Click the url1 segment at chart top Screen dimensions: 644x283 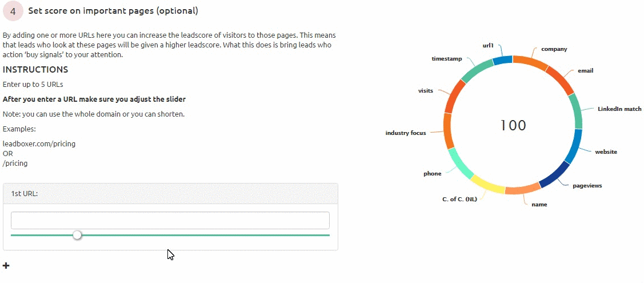(x=502, y=60)
